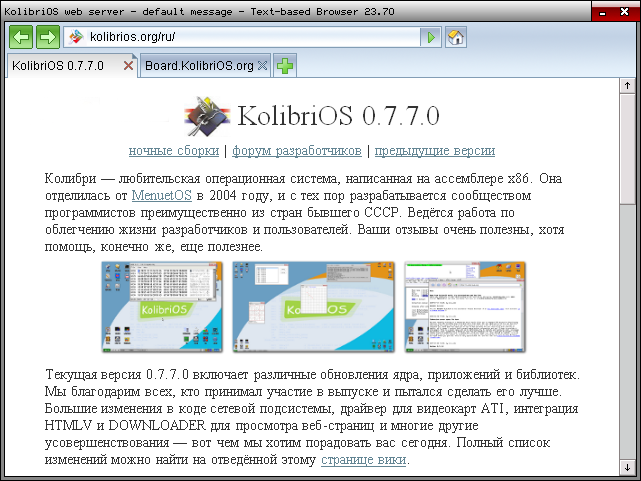Open the предыдущие версии link
Viewport: 641px width, 481px height.
435,150
